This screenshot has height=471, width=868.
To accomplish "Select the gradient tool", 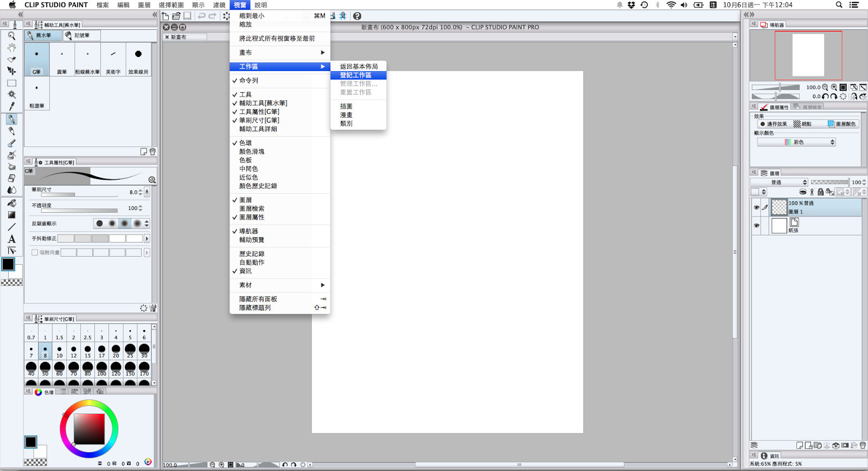I will coord(11,215).
